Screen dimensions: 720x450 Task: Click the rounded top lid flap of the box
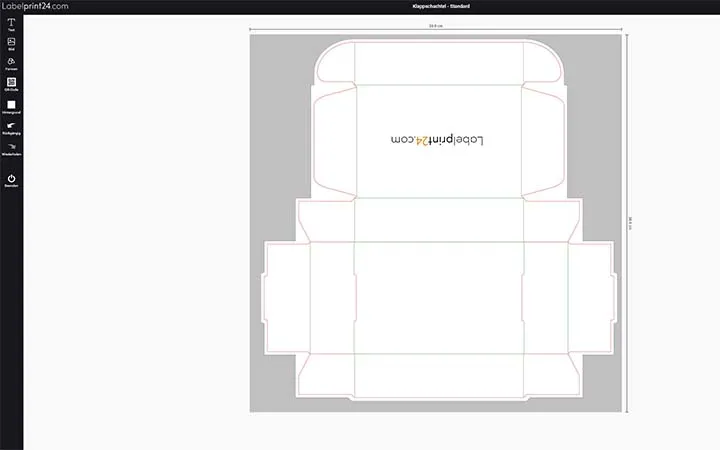tap(438, 62)
